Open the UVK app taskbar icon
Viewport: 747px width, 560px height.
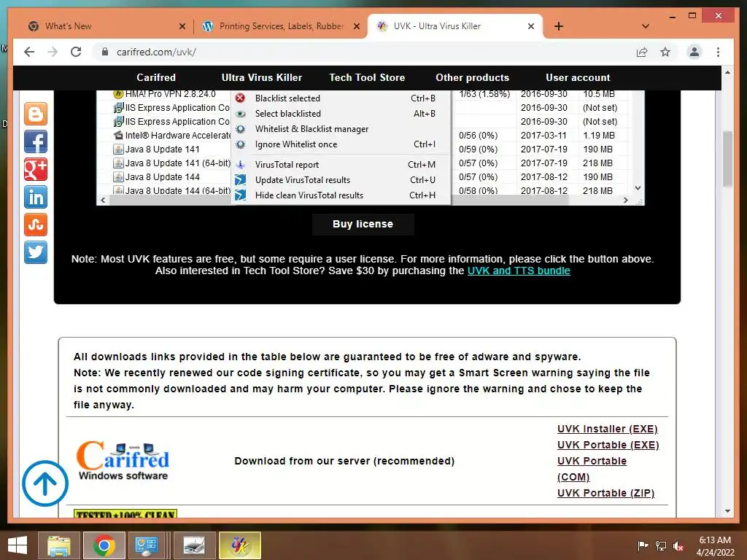239,545
